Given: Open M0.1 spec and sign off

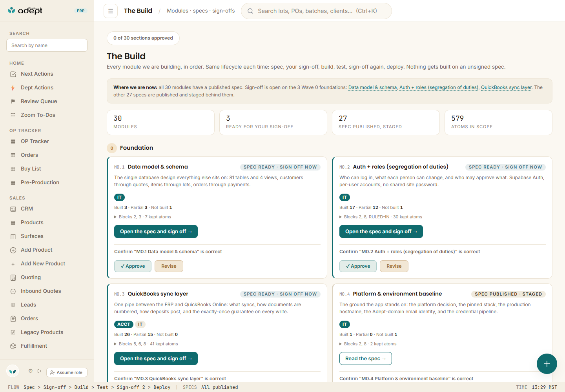Looking at the screenshot, I should 156,232.
